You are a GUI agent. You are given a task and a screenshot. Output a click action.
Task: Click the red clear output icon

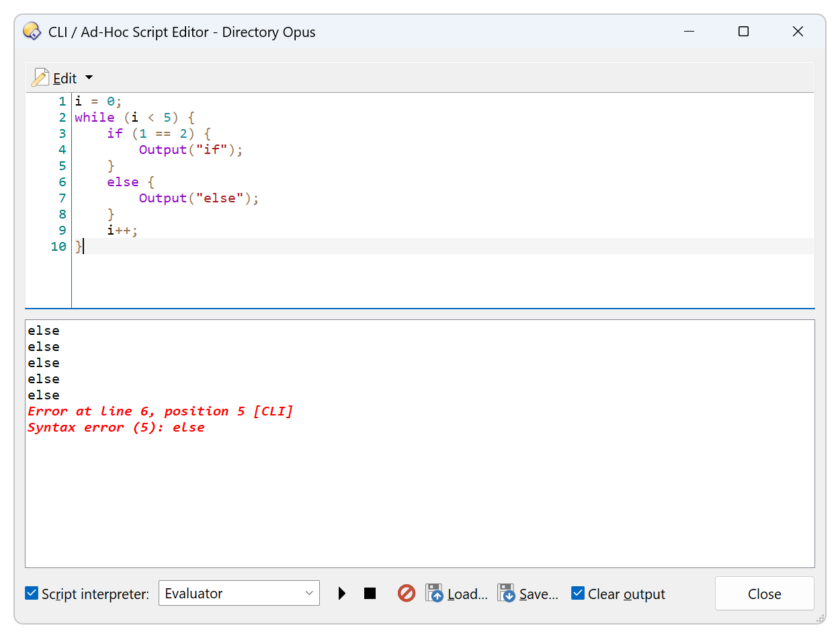tap(407, 594)
